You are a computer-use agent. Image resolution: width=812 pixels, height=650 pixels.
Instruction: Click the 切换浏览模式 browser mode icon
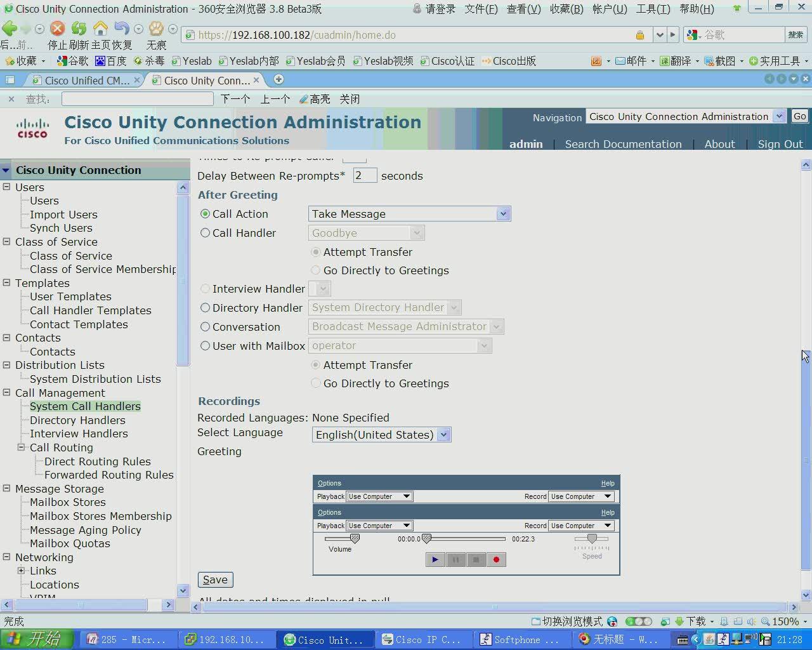pyautogui.click(x=536, y=621)
